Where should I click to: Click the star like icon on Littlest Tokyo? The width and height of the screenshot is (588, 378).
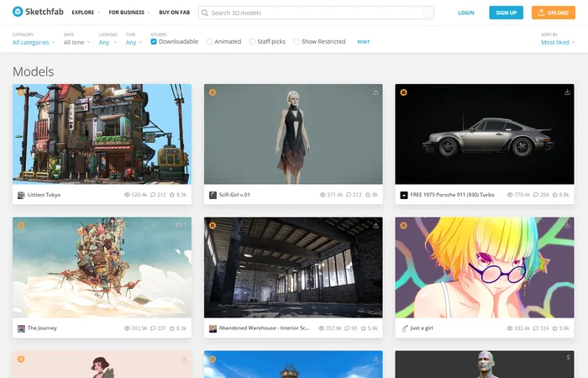172,195
